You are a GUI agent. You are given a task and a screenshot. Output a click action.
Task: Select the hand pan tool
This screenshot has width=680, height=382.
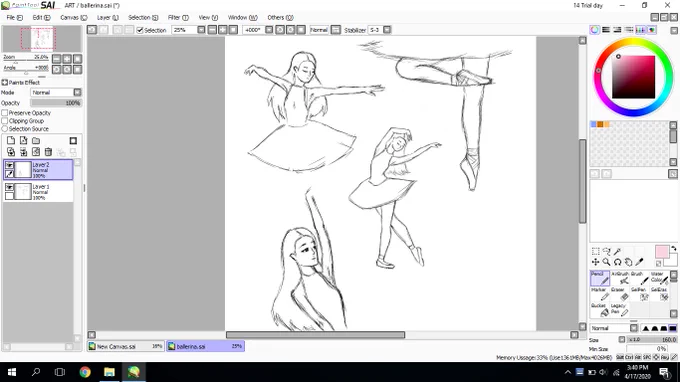click(x=628, y=262)
